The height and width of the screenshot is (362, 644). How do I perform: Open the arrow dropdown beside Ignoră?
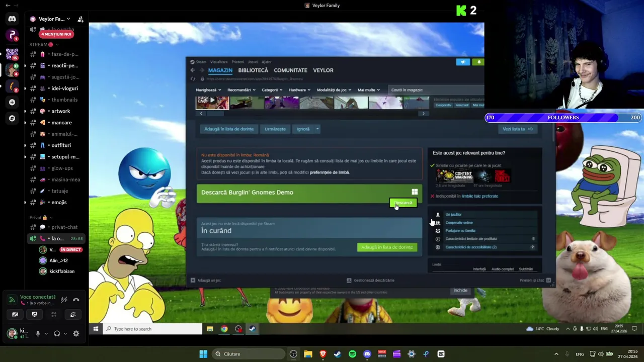[317, 129]
